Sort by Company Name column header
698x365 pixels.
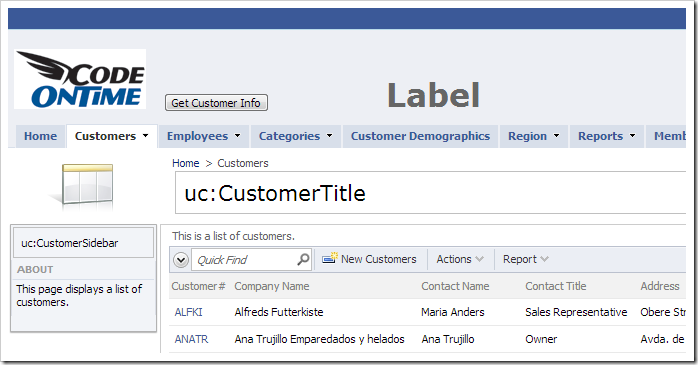point(272,286)
